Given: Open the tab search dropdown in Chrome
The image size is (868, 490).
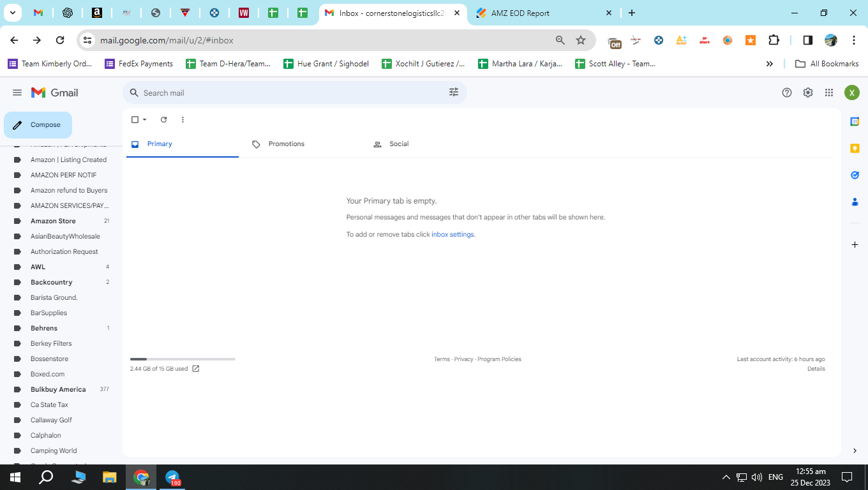Looking at the screenshot, I should 12,13.
